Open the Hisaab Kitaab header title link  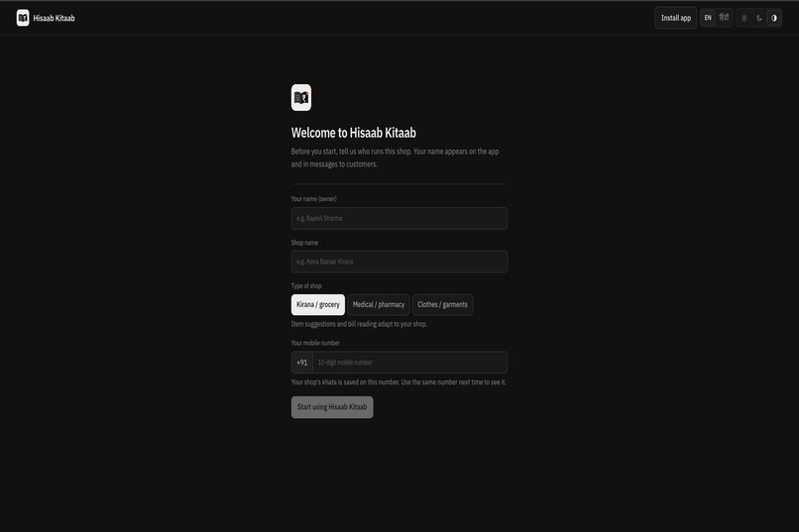click(54, 18)
